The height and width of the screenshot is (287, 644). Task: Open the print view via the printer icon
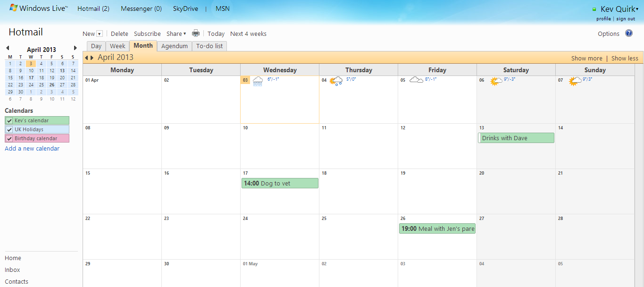(x=196, y=33)
